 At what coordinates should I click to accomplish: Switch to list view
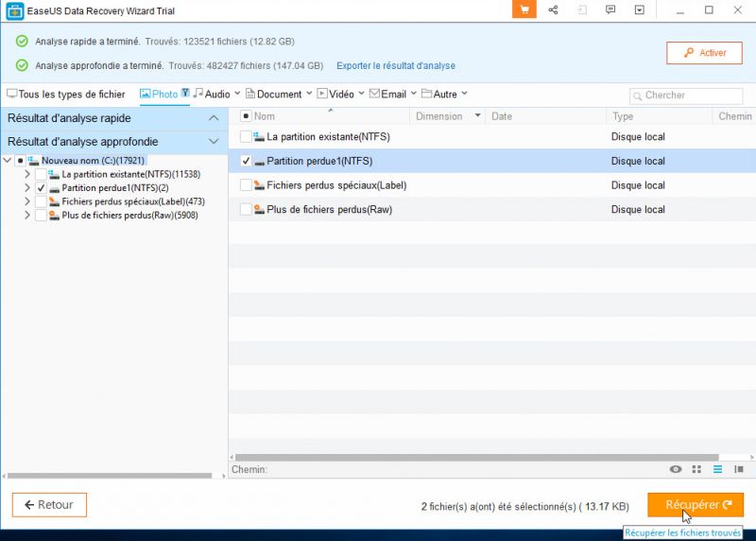point(717,469)
